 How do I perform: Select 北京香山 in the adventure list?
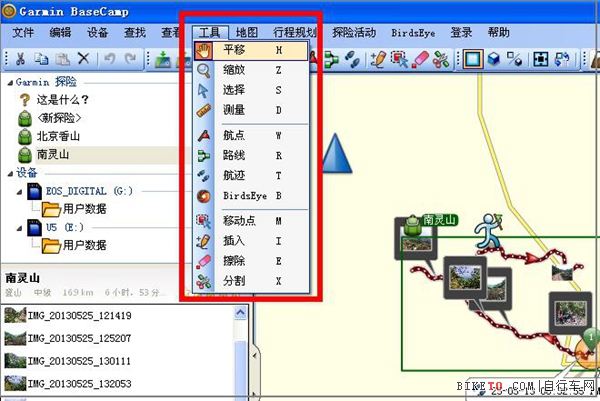click(58, 136)
